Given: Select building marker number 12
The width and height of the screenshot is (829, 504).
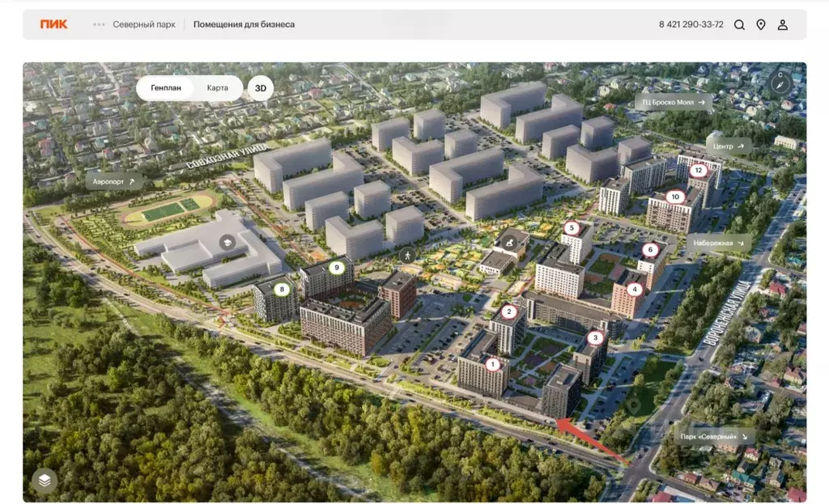Looking at the screenshot, I should pos(699,171).
